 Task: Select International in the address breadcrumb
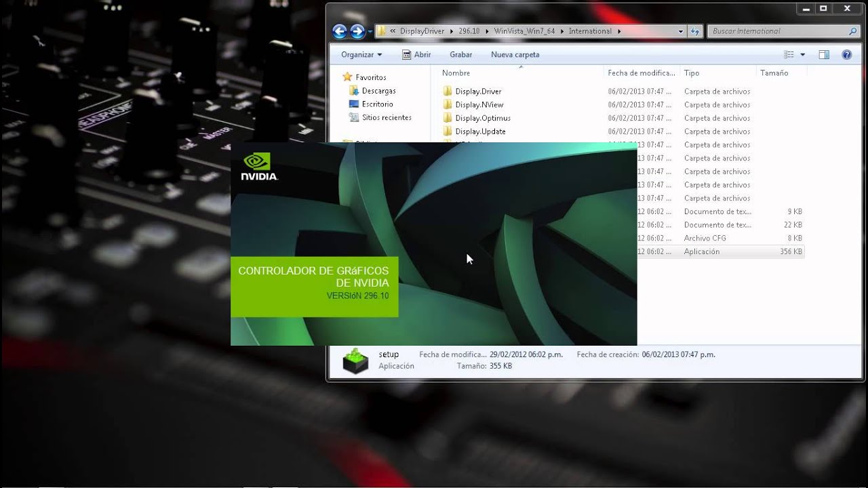[x=590, y=31]
